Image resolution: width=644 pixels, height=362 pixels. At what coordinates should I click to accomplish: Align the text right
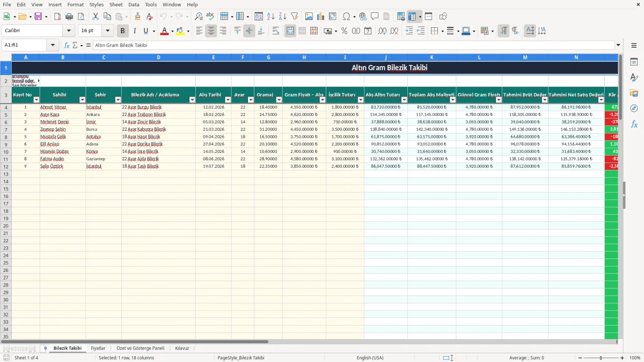click(x=223, y=31)
